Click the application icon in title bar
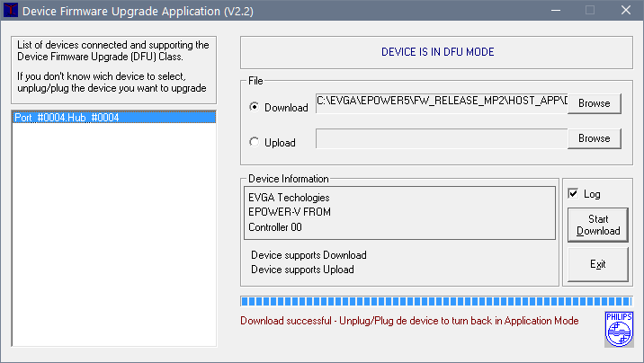The width and height of the screenshot is (644, 363). pyautogui.click(x=11, y=10)
